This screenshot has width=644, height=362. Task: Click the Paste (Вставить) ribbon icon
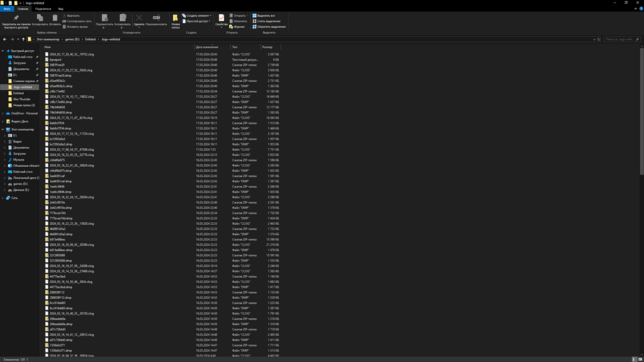coord(55,19)
